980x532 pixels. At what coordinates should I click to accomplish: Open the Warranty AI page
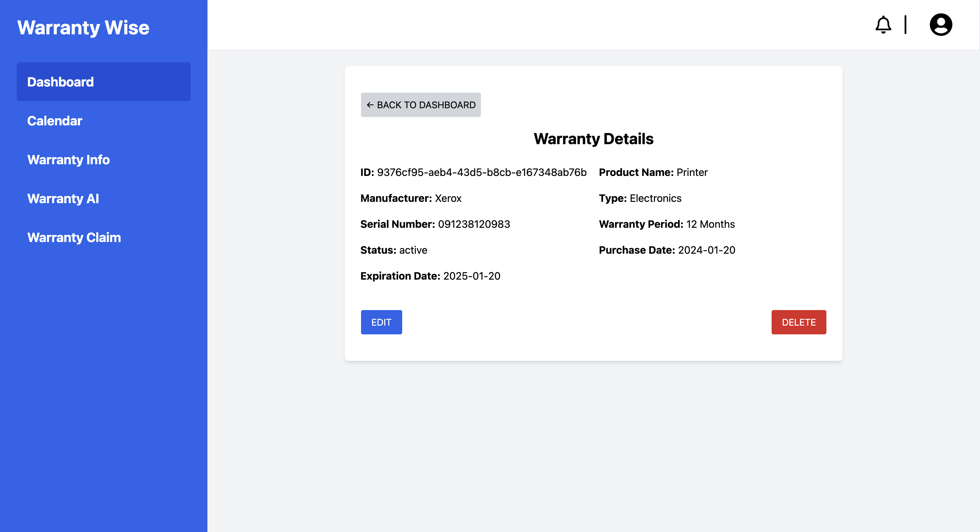click(63, 199)
